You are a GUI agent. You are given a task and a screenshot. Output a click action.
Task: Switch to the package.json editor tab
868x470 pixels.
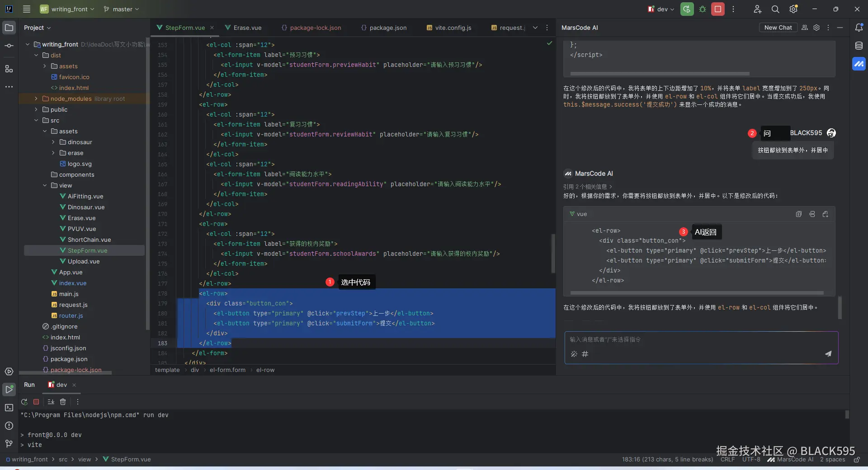384,28
